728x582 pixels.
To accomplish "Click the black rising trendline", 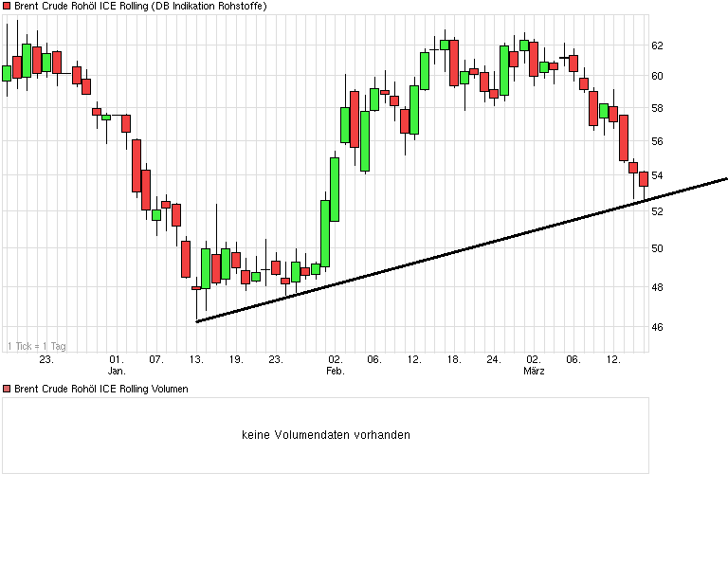I will click(x=462, y=249).
